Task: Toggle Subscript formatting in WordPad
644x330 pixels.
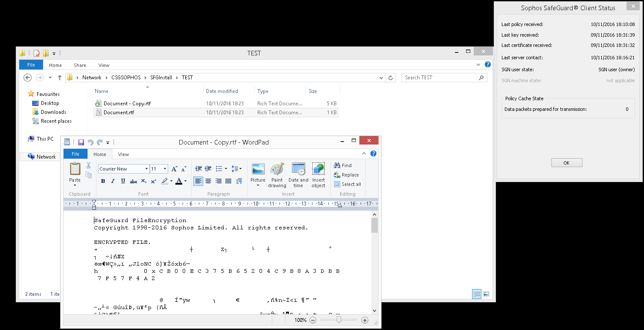Action: 144,181
